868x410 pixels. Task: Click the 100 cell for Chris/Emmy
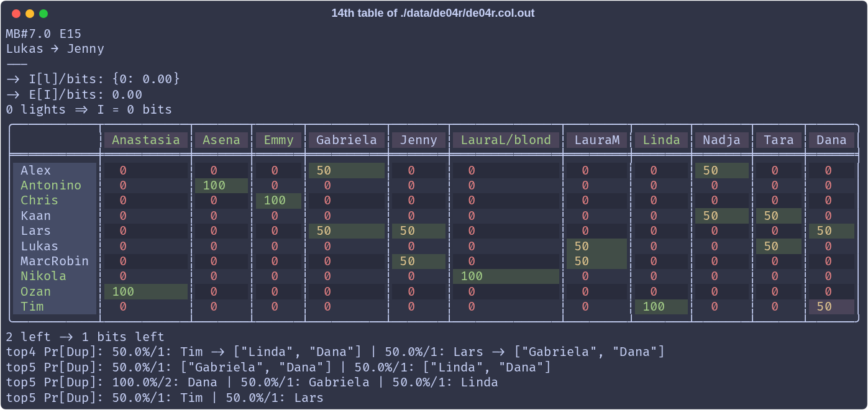[x=278, y=200]
